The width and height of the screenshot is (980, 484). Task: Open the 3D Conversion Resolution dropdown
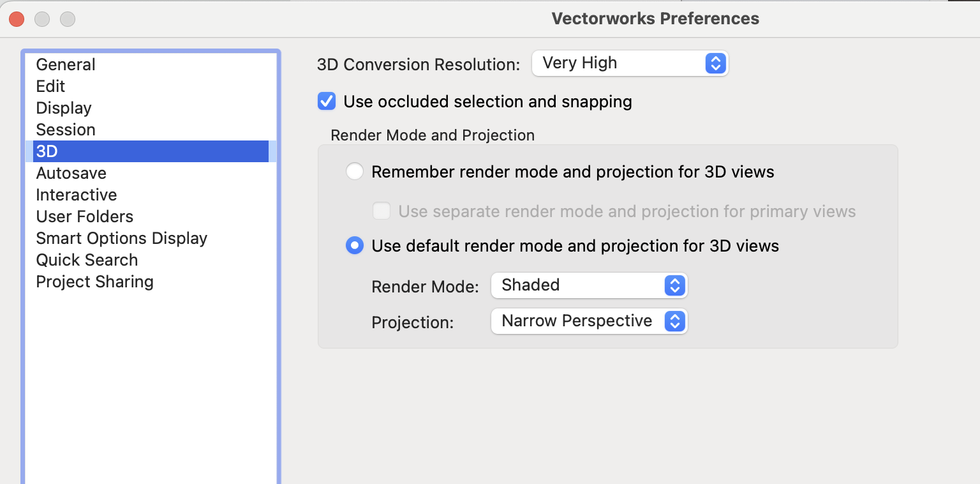click(629, 63)
